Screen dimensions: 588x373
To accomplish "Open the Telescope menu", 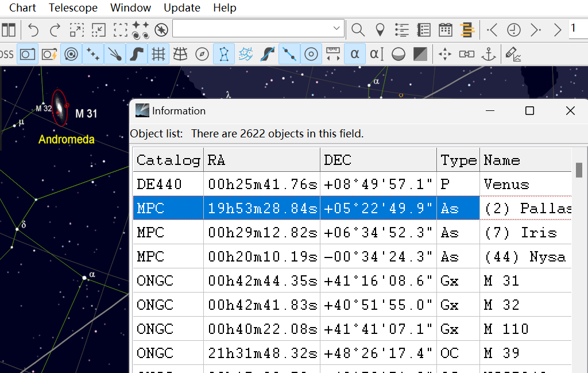I will coord(73,8).
